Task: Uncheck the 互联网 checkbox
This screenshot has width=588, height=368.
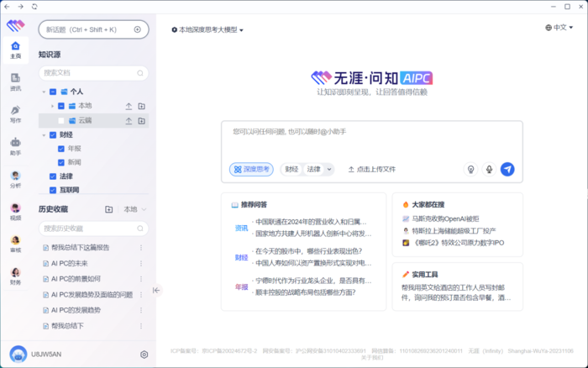Action: 53,190
